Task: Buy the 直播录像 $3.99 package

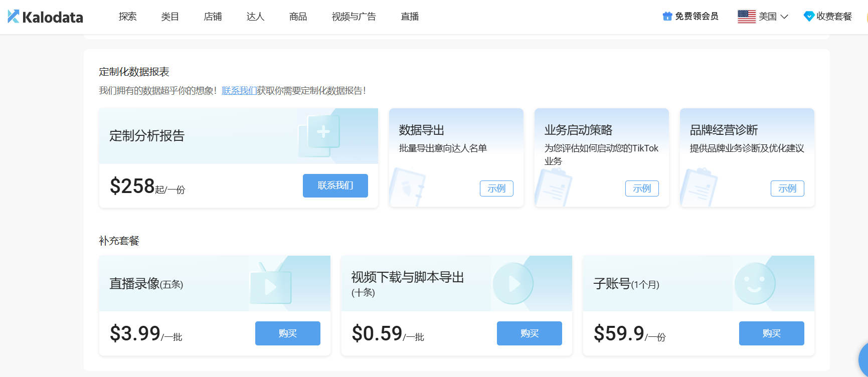Action: pos(288,333)
